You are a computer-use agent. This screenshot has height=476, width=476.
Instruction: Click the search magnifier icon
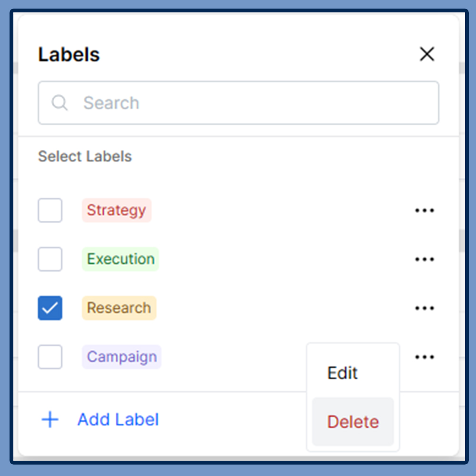tap(59, 103)
